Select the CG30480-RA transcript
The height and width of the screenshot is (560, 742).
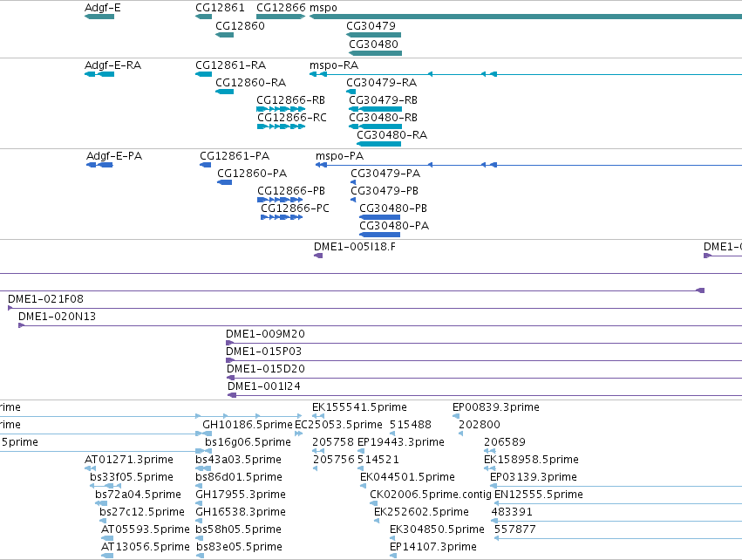(379, 144)
